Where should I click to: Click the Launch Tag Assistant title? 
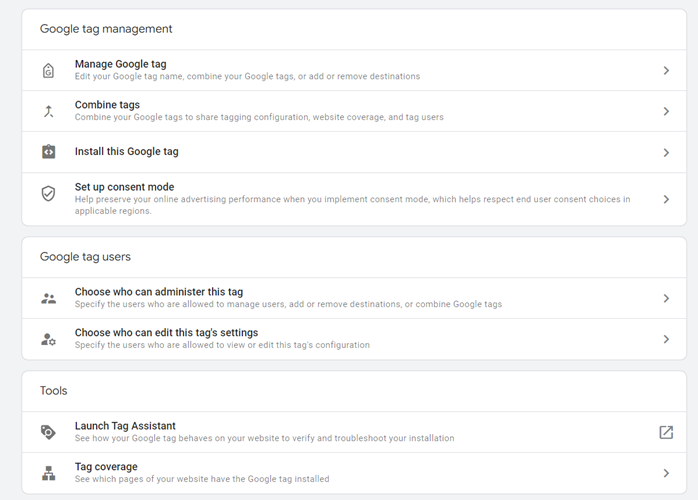[x=125, y=426]
